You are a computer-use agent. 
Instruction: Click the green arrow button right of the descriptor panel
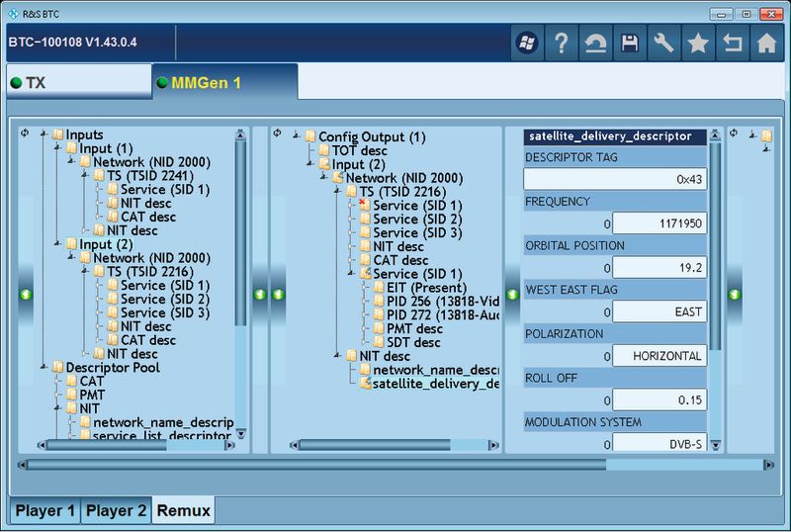point(735,295)
